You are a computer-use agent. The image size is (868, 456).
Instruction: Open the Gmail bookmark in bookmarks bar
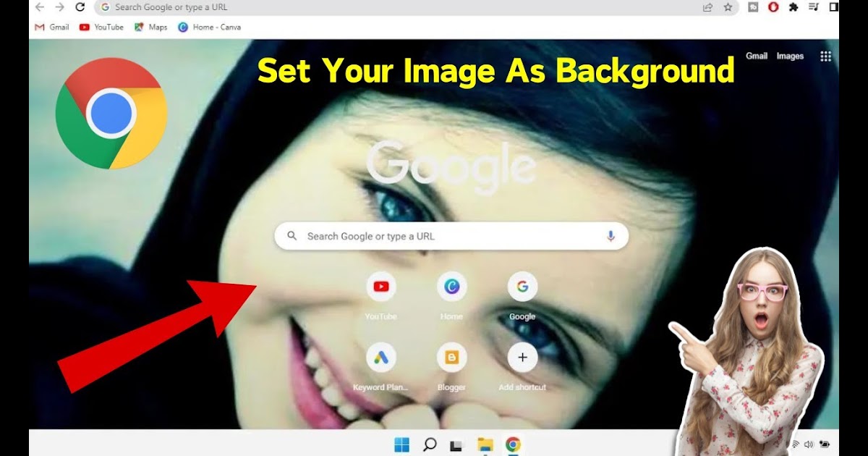click(52, 27)
